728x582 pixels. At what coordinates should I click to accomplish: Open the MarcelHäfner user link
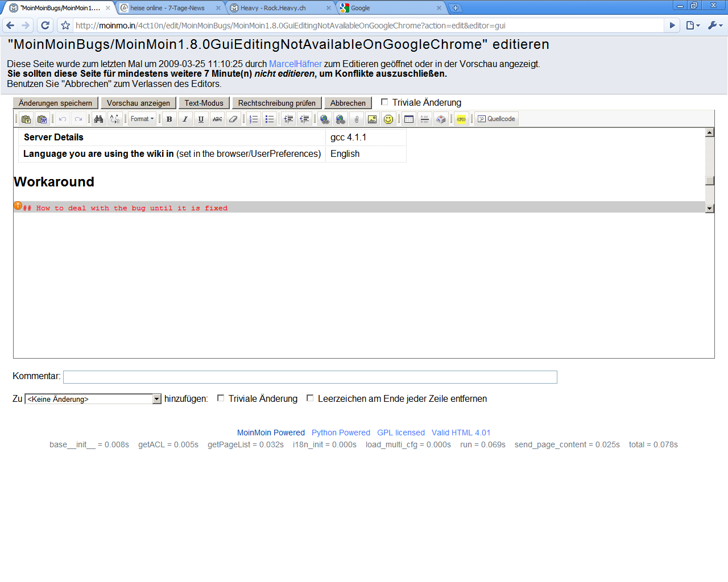pyautogui.click(x=295, y=64)
